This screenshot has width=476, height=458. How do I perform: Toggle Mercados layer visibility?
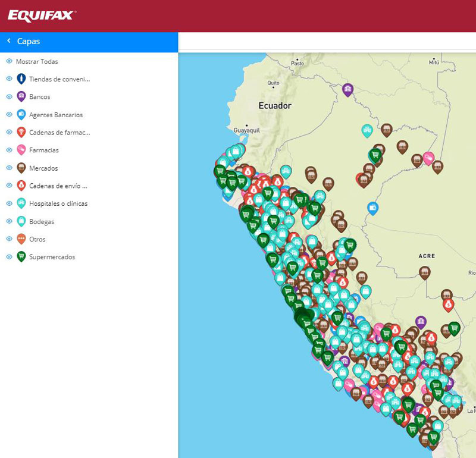pyautogui.click(x=10, y=168)
